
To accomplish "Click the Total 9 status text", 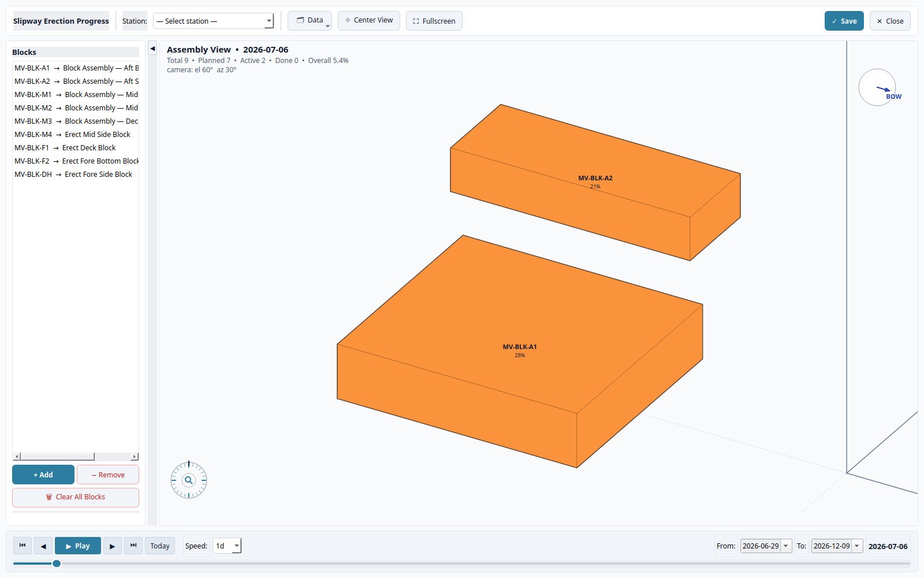I will [177, 61].
